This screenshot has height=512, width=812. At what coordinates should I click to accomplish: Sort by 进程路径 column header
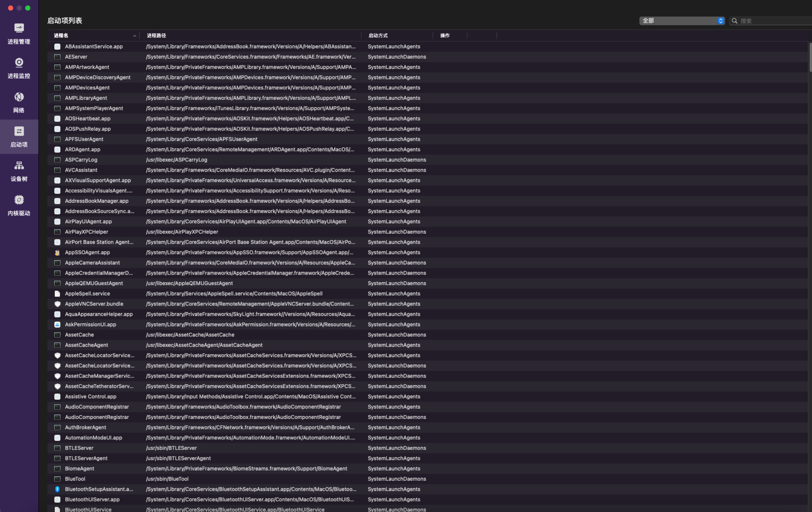157,36
